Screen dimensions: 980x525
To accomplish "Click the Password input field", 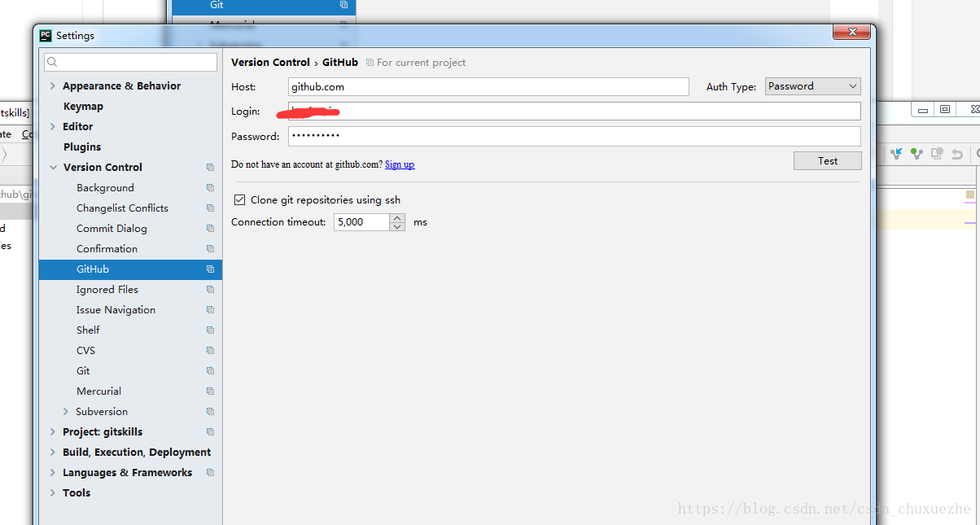I will (x=575, y=136).
